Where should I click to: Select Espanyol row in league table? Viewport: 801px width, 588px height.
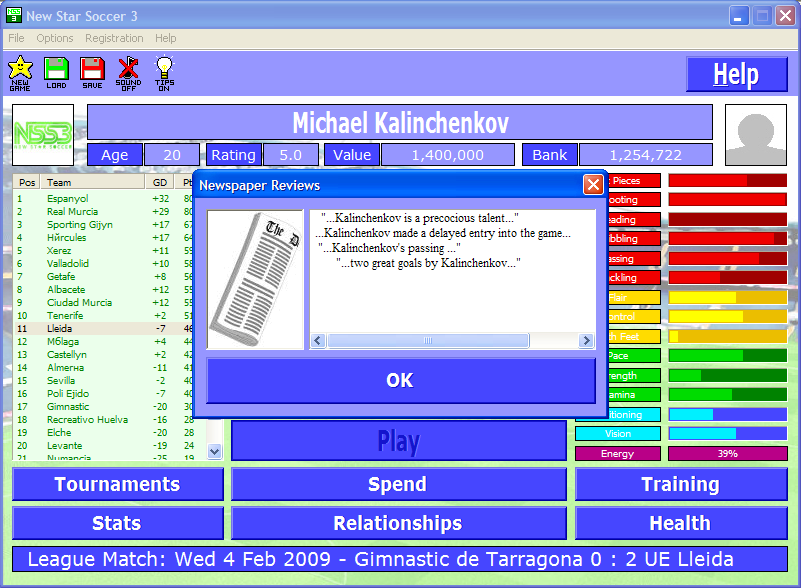(x=68, y=199)
